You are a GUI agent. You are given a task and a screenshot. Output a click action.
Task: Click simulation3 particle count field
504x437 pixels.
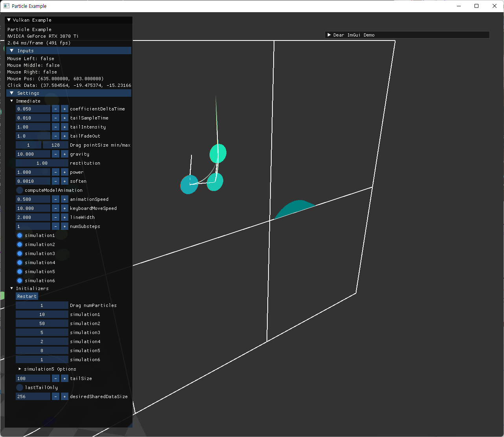(42, 332)
